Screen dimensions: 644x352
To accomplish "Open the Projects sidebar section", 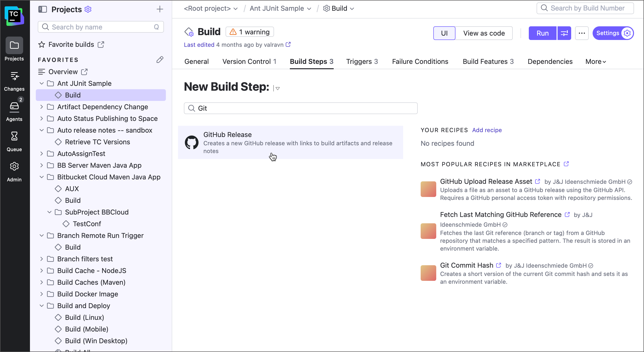I will pyautogui.click(x=14, y=49).
